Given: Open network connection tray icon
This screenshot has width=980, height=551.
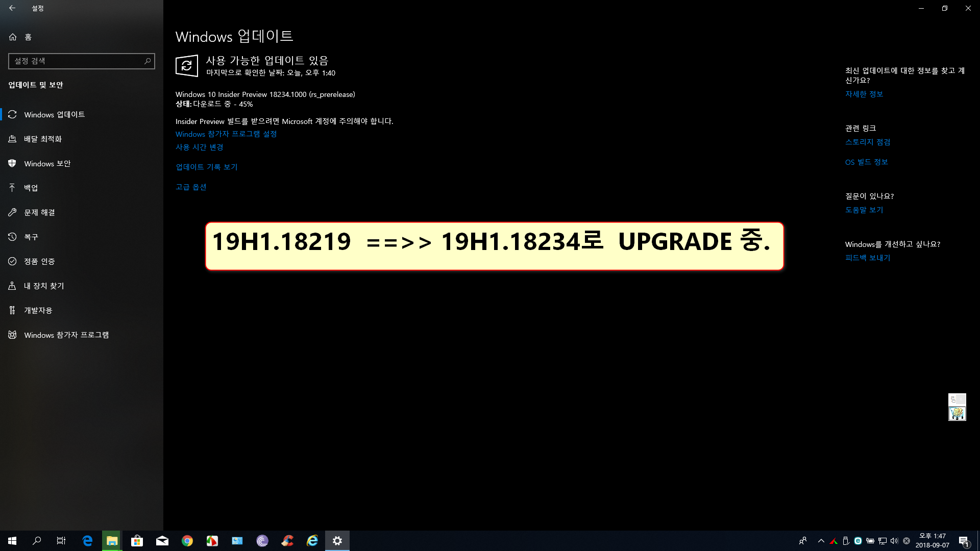Looking at the screenshot, I should [883, 541].
